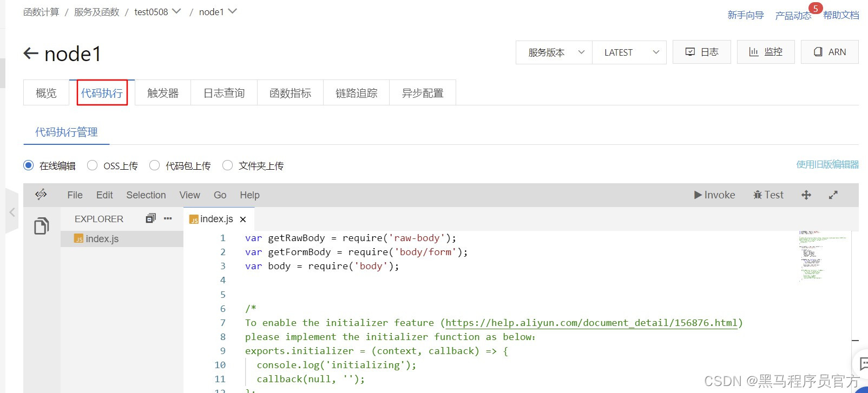Select index.js in the EXPLORER tree
This screenshot has width=868, height=393.
[122, 239]
